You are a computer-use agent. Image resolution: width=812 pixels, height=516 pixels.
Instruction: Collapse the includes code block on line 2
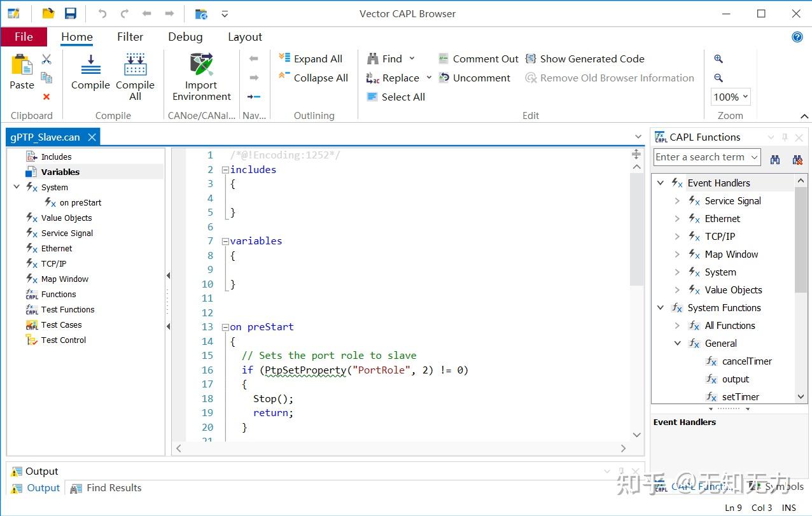(x=225, y=170)
